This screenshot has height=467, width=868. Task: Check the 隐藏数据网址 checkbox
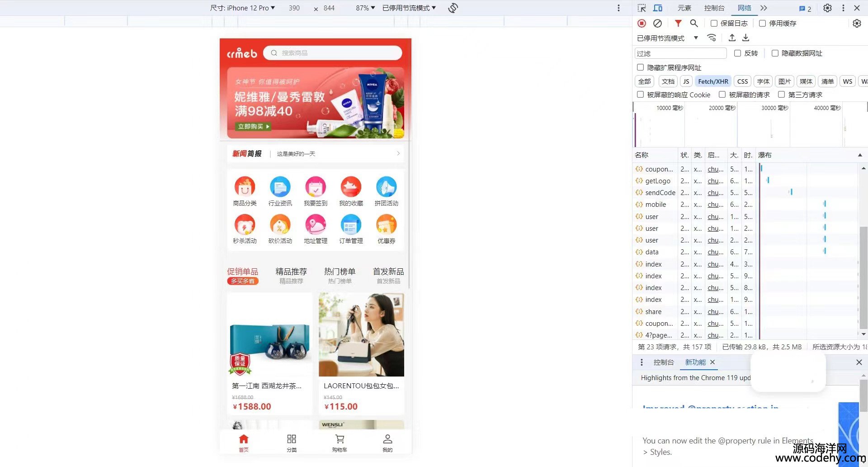[x=775, y=53]
